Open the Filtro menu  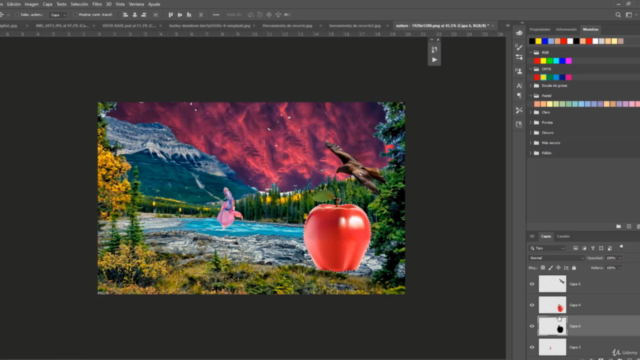97,4
